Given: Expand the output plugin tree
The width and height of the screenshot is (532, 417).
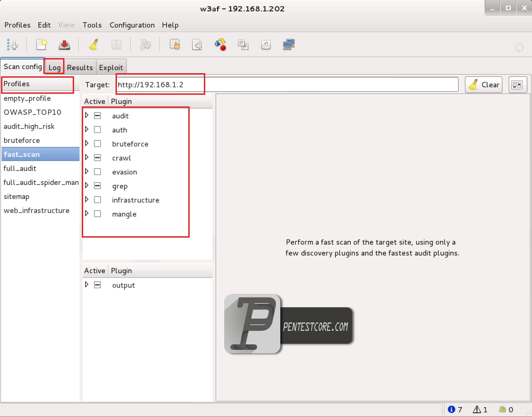Looking at the screenshot, I should click(87, 284).
